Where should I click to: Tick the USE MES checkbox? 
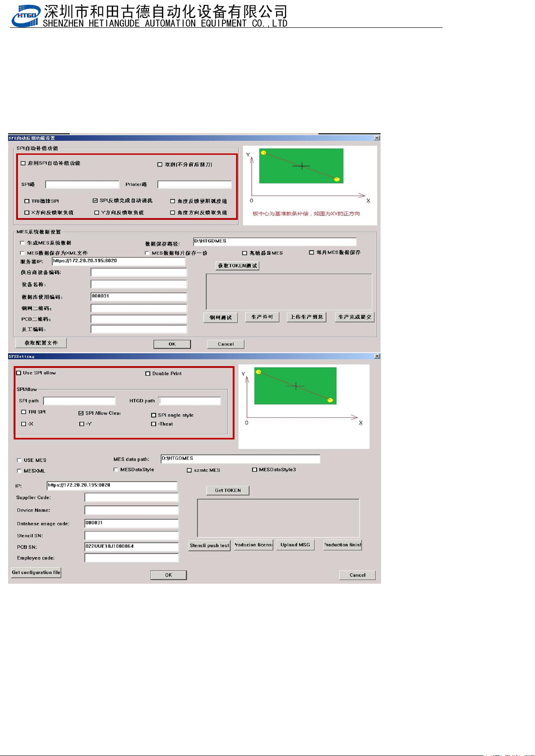coord(19,460)
